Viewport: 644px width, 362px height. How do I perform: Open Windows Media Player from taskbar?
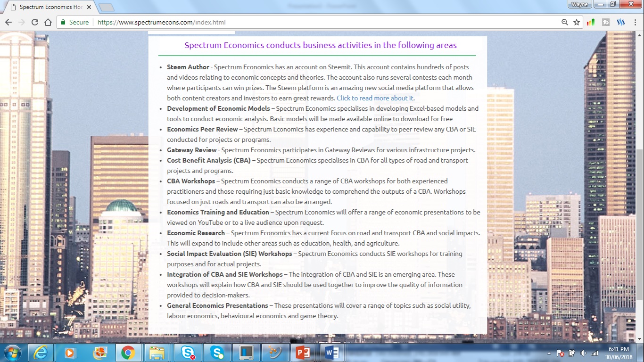point(70,353)
